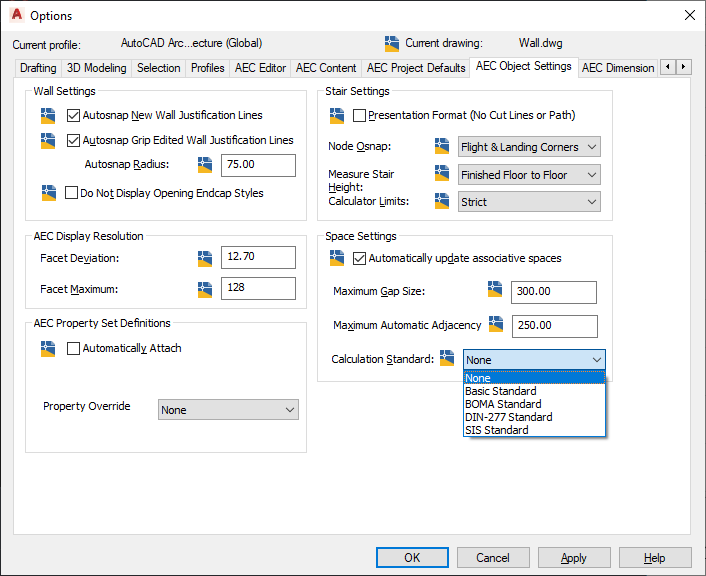Click the Facet Deviation input field
The image size is (706, 576).
point(258,257)
